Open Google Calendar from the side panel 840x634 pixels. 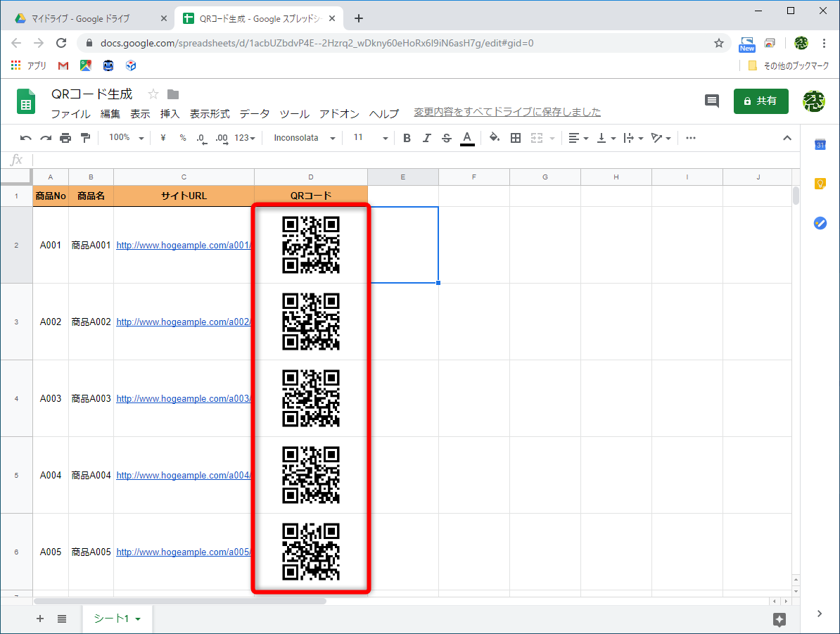(x=820, y=145)
